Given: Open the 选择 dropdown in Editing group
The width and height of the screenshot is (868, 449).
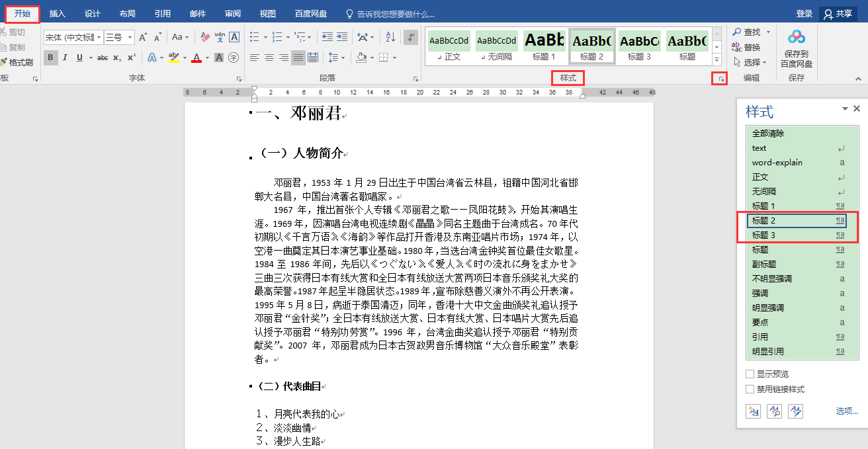Looking at the screenshot, I should (750, 62).
